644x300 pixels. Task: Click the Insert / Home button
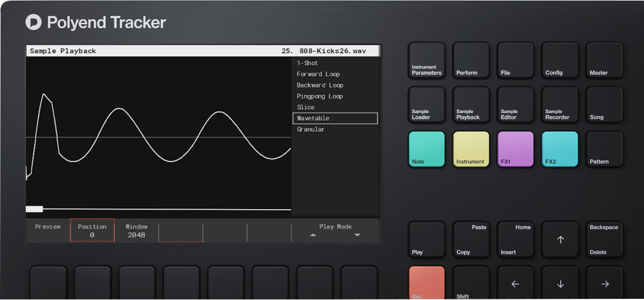coord(516,240)
